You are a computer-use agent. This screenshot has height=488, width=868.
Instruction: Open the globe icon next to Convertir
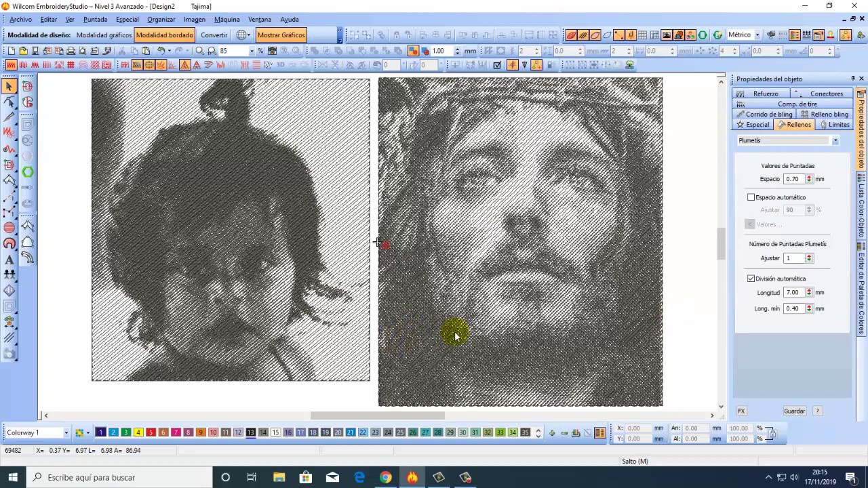(x=243, y=35)
